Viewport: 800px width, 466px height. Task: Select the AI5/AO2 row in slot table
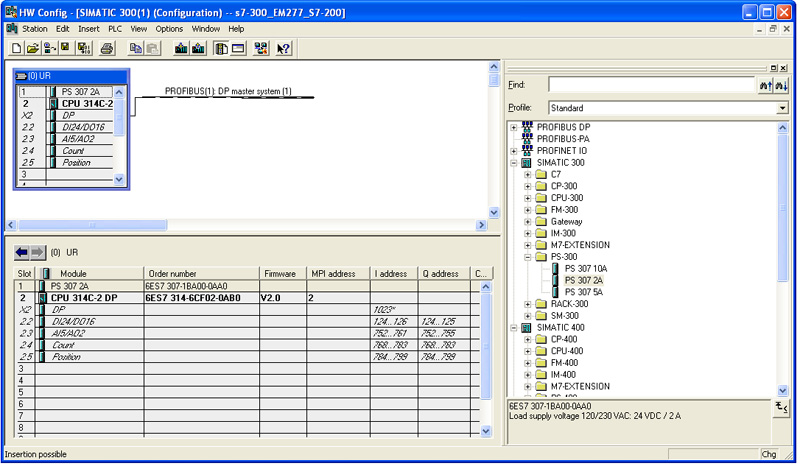[x=247, y=333]
